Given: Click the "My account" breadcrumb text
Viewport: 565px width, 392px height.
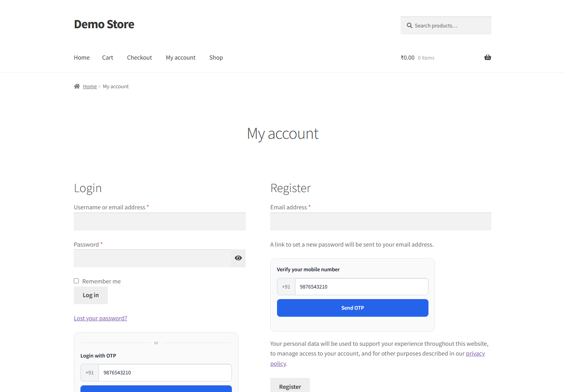Looking at the screenshot, I should (116, 87).
